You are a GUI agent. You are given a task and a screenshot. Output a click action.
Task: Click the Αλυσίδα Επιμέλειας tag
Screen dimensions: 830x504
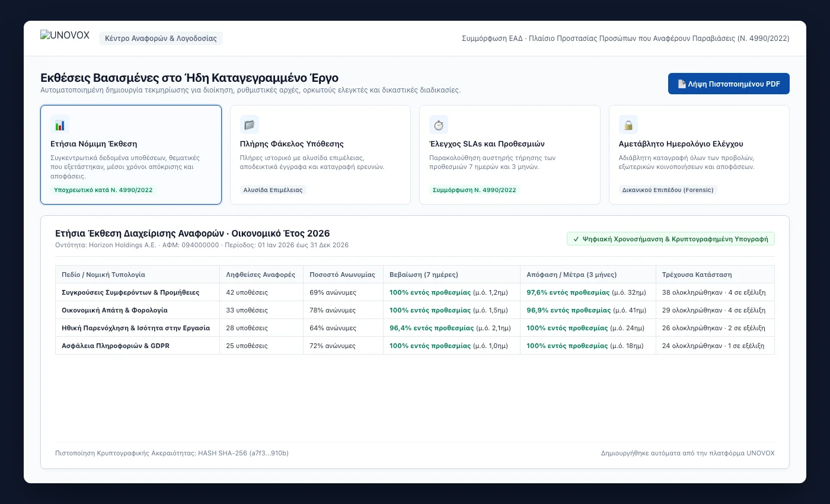(x=273, y=190)
